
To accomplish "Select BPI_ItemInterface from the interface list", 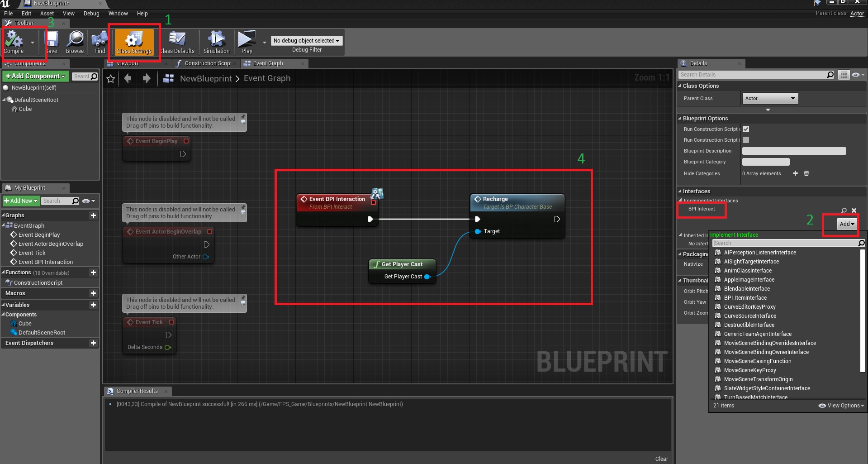I will (745, 298).
